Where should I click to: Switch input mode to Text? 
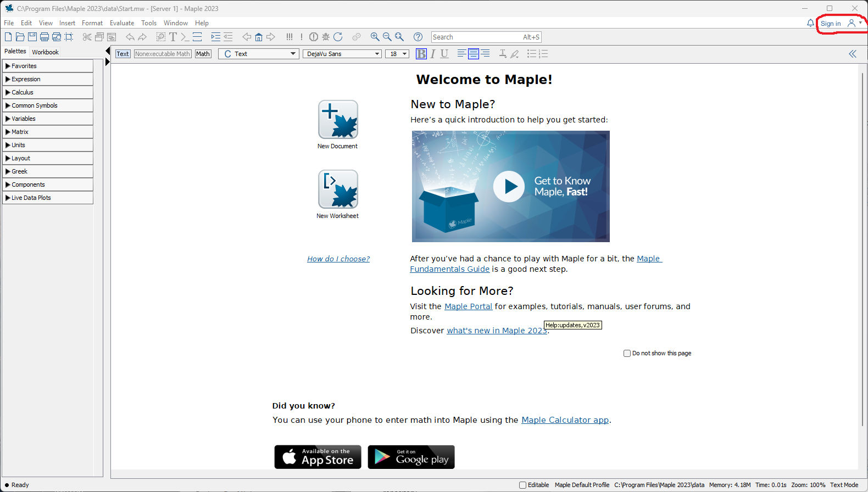(123, 54)
